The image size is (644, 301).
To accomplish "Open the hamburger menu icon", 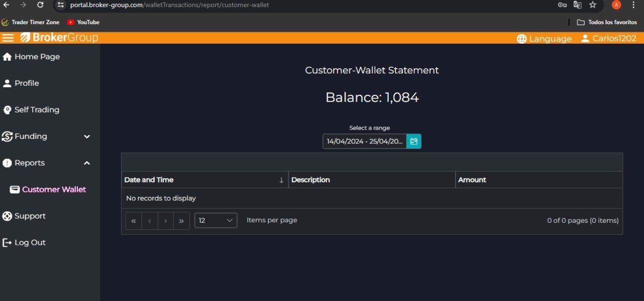I will (x=8, y=38).
